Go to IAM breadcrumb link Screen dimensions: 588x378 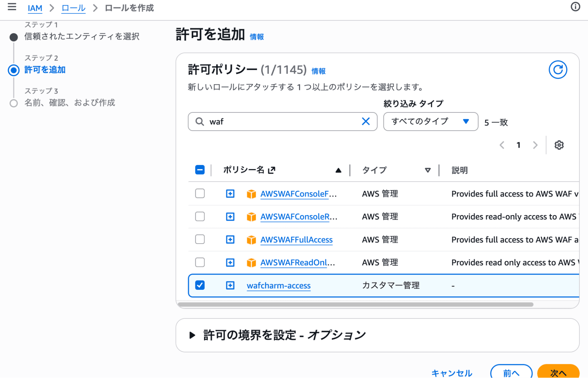[x=35, y=8]
